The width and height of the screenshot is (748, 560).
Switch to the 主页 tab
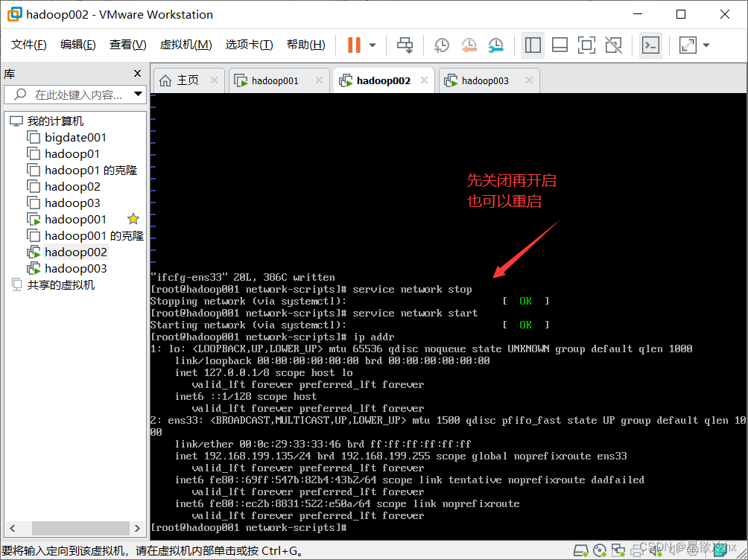[x=188, y=80]
